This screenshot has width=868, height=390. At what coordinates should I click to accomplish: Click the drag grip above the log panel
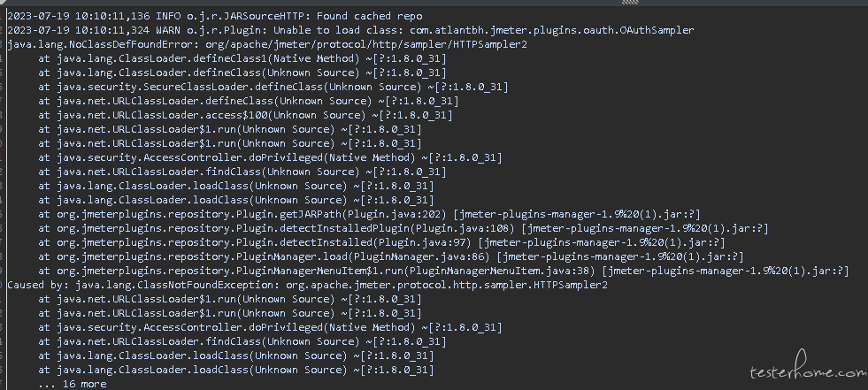pos(630,3)
